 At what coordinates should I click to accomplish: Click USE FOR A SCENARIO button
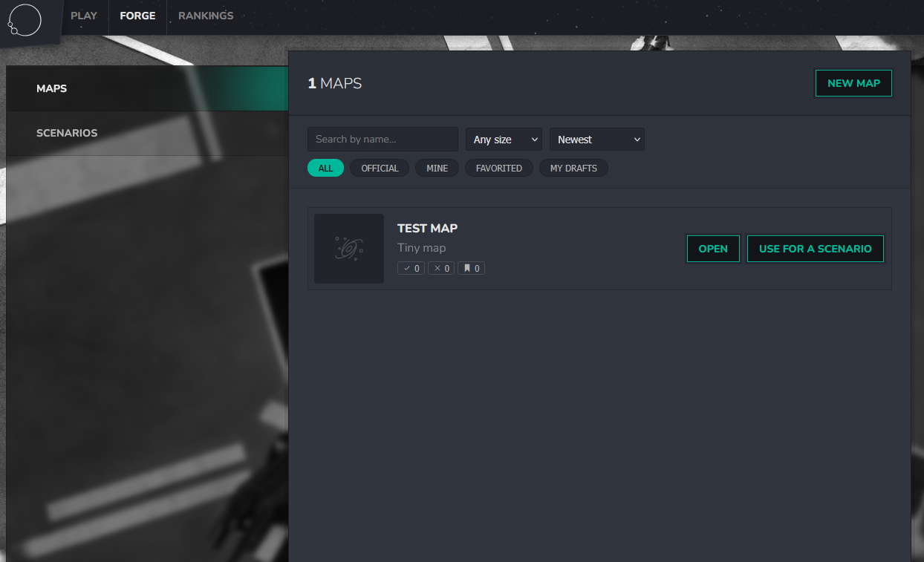click(815, 249)
